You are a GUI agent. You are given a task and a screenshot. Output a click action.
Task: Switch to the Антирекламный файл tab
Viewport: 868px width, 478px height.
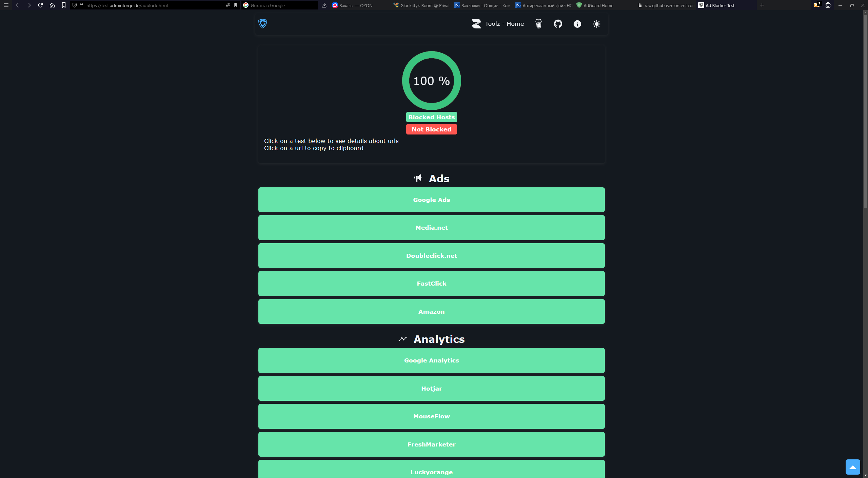coord(543,5)
